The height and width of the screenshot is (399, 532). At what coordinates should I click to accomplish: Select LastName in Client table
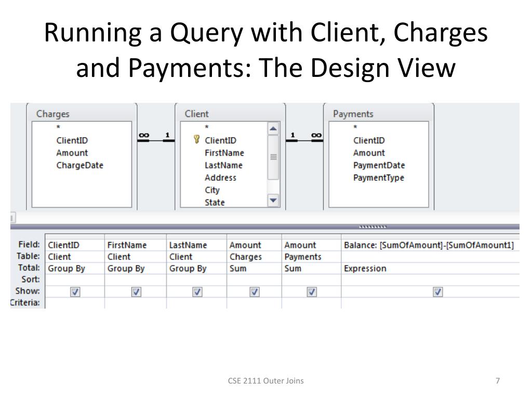223,166
